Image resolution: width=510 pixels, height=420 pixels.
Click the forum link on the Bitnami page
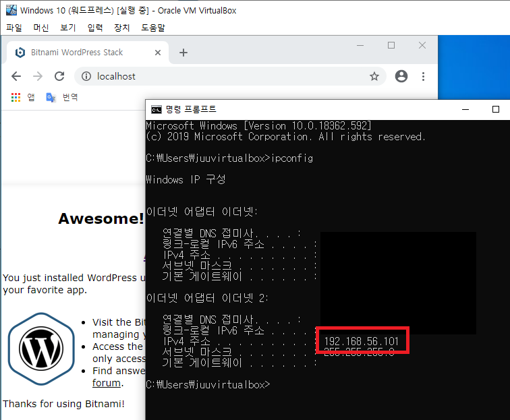107,383
